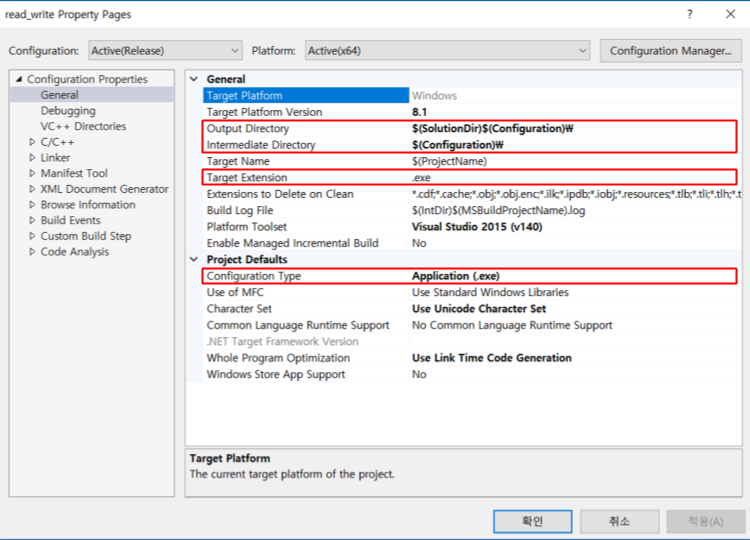Open the Configuration dropdown showing Active(Release)

pyautogui.click(x=164, y=51)
